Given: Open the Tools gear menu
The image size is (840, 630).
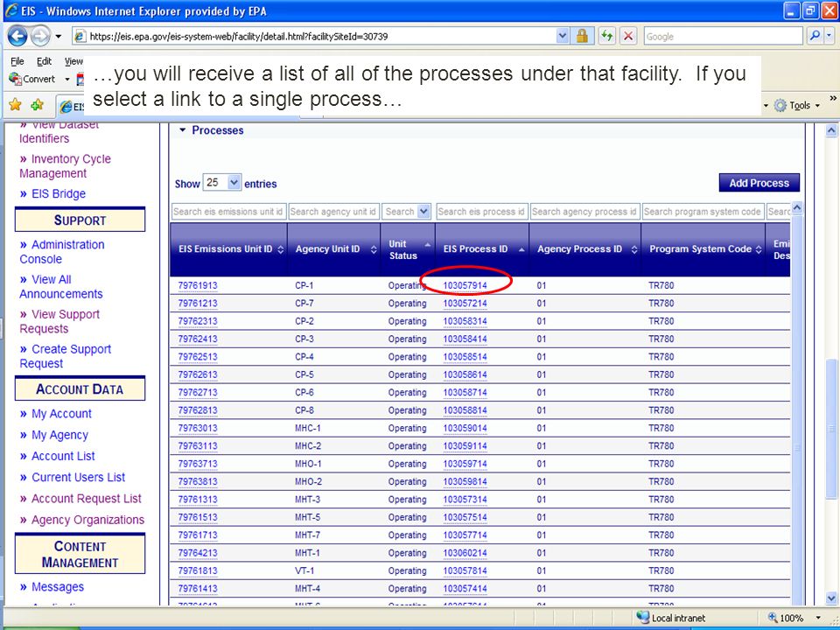Looking at the screenshot, I should coord(796,106).
